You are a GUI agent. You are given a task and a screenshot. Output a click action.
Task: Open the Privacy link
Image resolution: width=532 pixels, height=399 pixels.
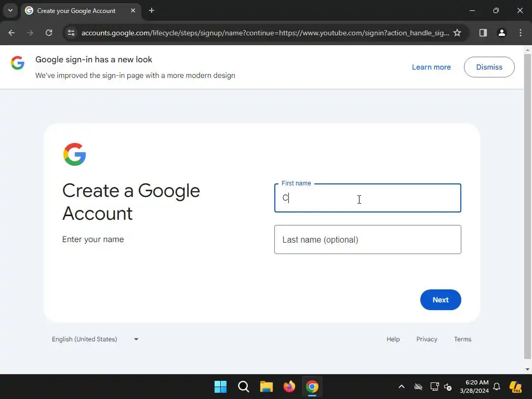(427, 339)
